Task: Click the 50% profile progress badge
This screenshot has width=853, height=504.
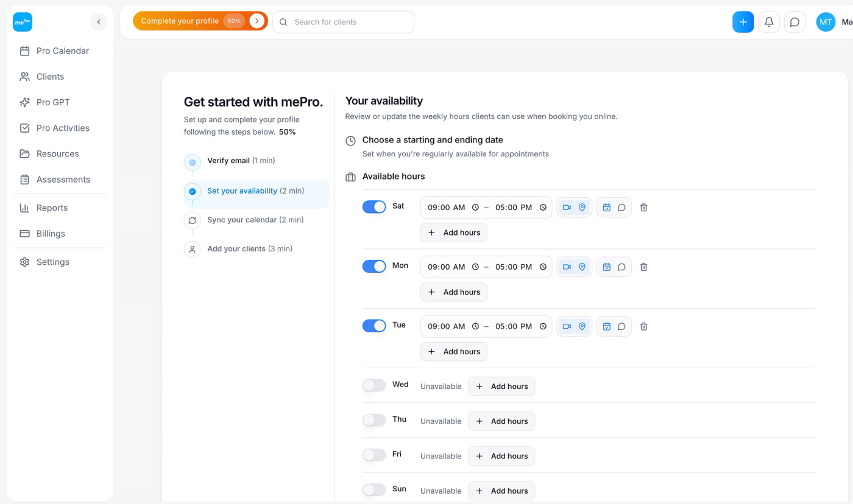Action: (234, 21)
